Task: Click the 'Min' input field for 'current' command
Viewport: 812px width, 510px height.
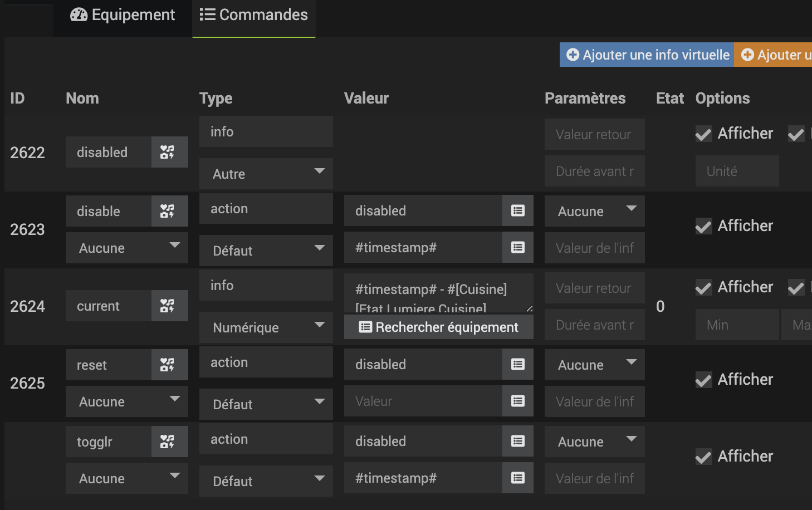Action: pyautogui.click(x=737, y=325)
